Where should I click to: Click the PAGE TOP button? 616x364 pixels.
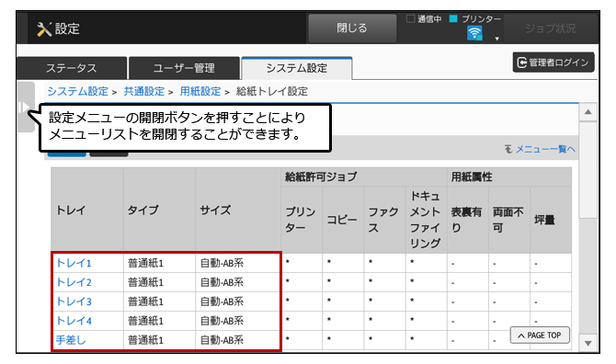click(540, 336)
